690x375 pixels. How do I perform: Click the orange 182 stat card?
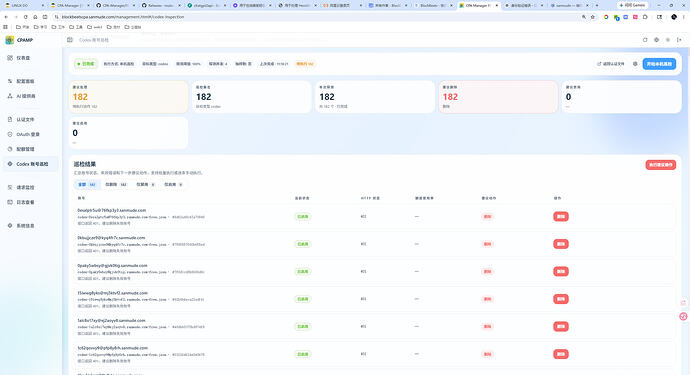point(128,97)
